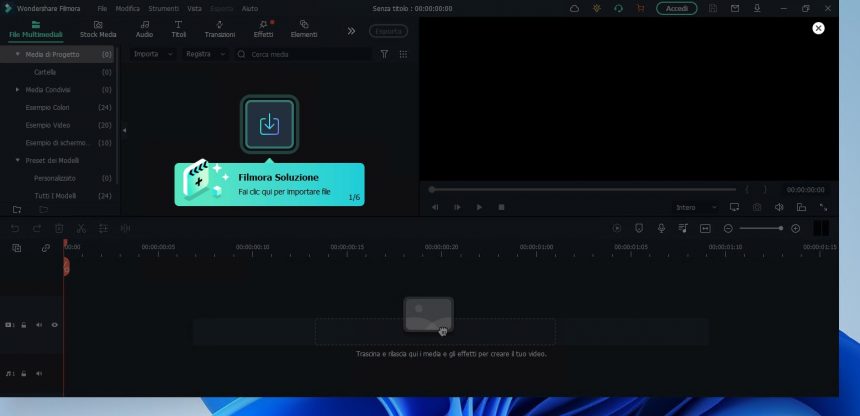Screen dimensions: 860x416
Task: Click the plus zoom in timeline icon
Action: pyautogui.click(x=796, y=228)
